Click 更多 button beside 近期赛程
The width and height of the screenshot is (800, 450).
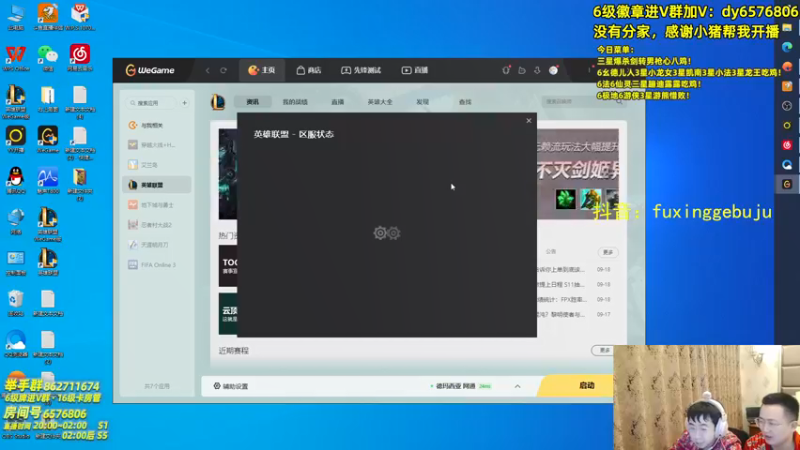(x=605, y=350)
